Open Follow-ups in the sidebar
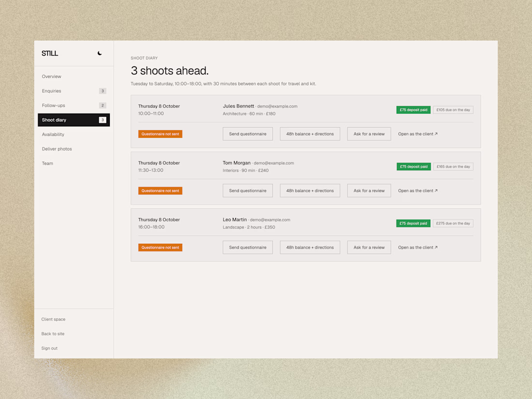532x399 pixels. tap(74, 105)
